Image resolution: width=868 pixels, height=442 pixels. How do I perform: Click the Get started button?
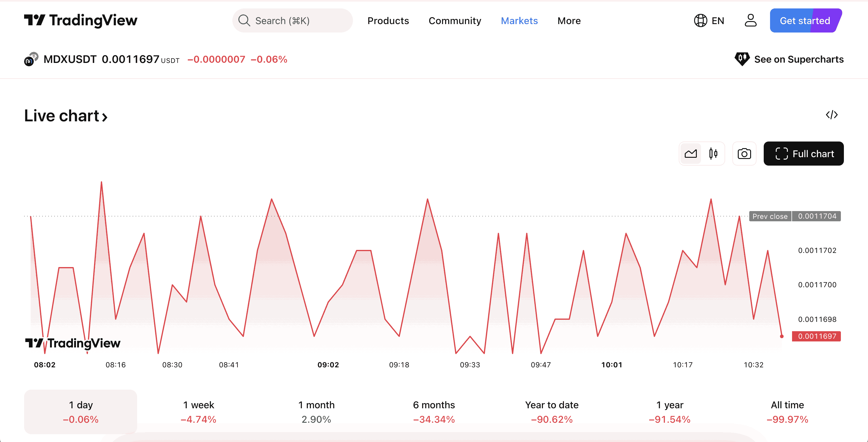[x=805, y=20]
